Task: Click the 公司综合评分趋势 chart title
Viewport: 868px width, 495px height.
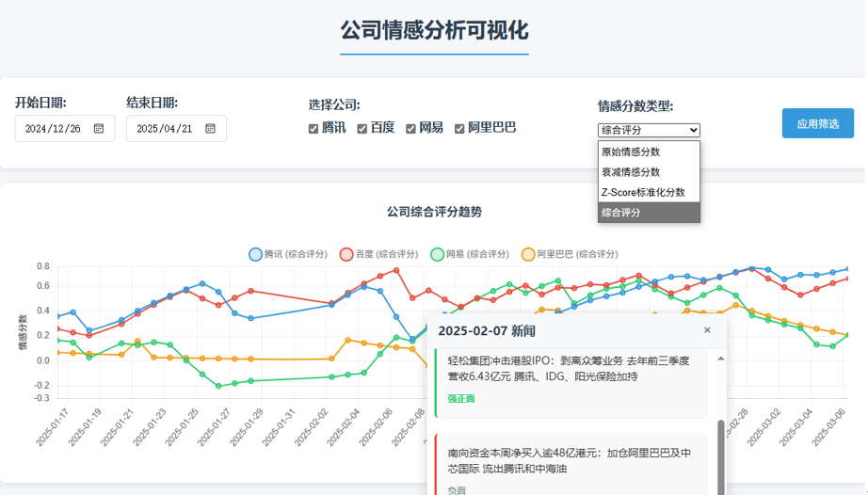Action: [x=434, y=212]
